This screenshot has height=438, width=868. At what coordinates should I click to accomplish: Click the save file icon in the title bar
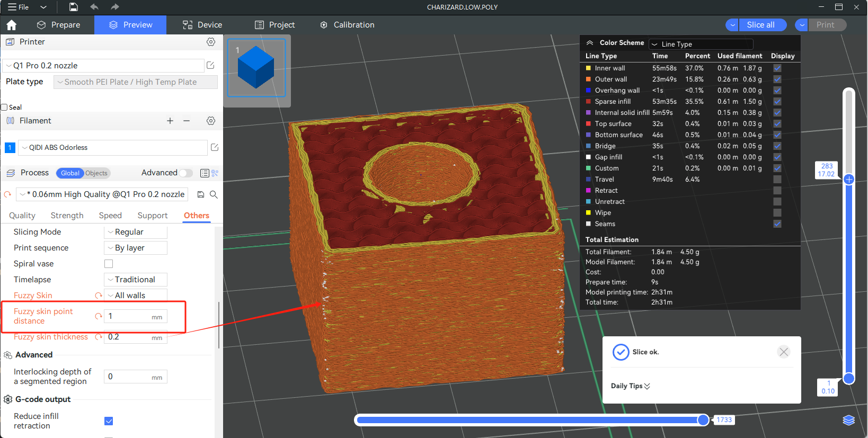click(74, 7)
